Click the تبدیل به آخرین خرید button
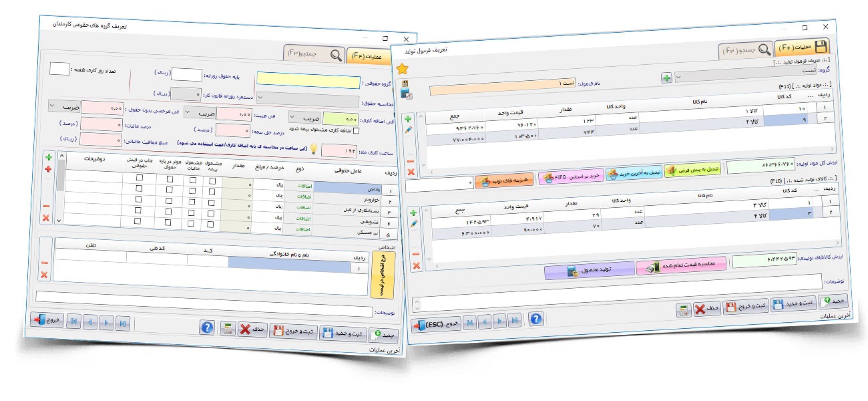 point(635,174)
